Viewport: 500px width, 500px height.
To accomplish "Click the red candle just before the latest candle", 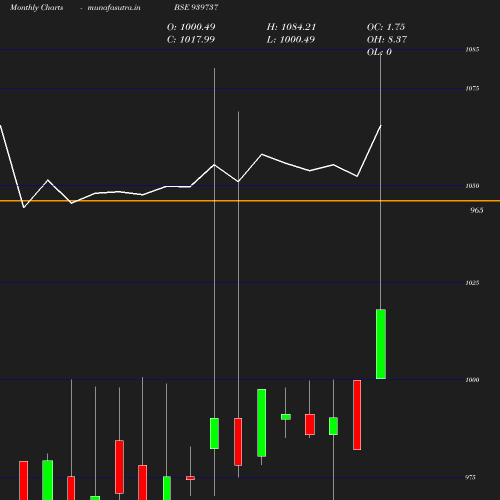I will (x=357, y=415).
